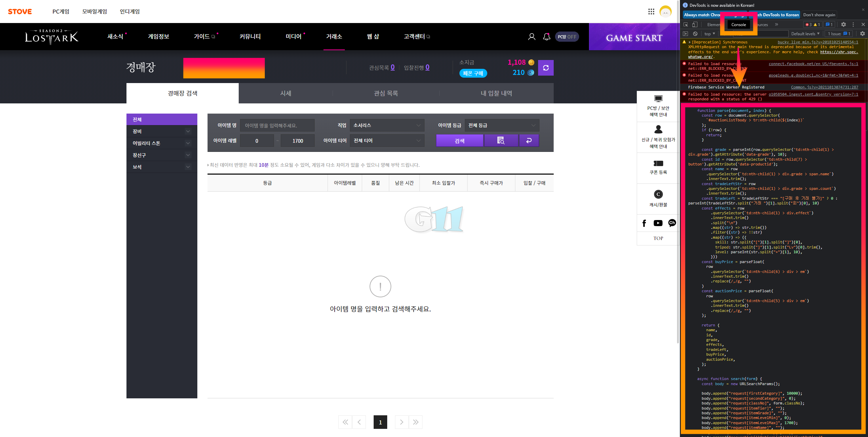Clear the console with the clear icon
868x437 pixels.
coord(695,34)
